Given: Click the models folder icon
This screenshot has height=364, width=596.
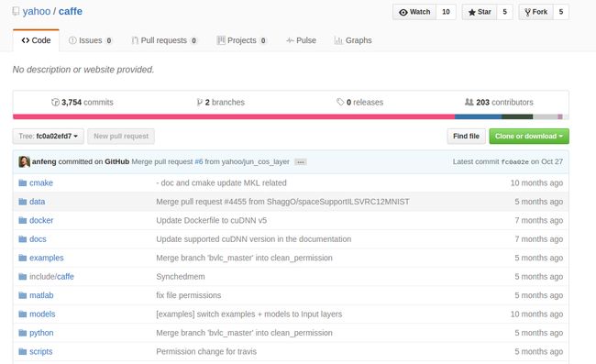Looking at the screenshot, I should [23, 314].
